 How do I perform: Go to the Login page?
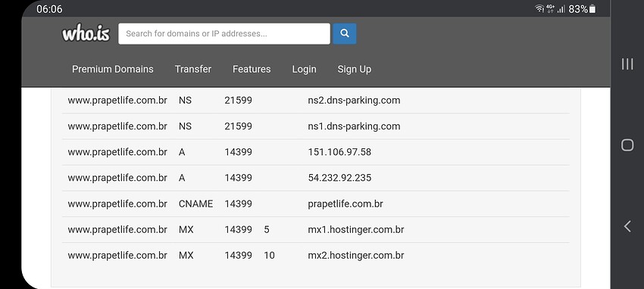click(x=304, y=70)
